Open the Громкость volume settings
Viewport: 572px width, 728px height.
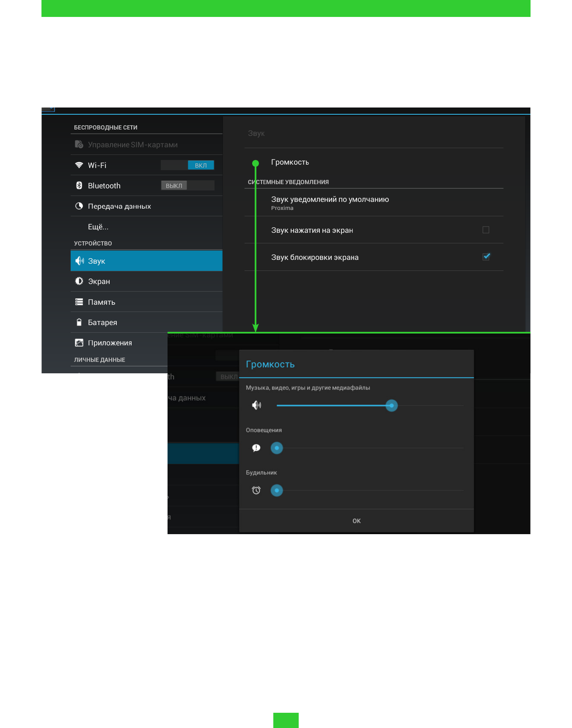(290, 162)
